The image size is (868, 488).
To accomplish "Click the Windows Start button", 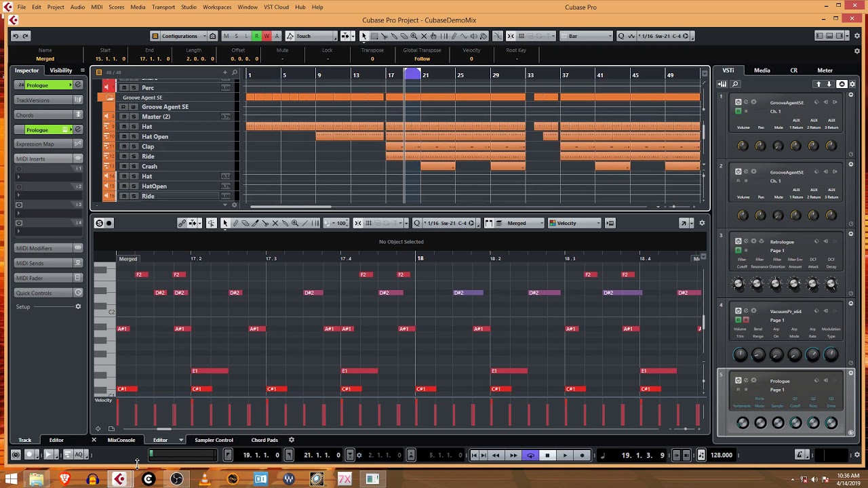I will (x=11, y=479).
